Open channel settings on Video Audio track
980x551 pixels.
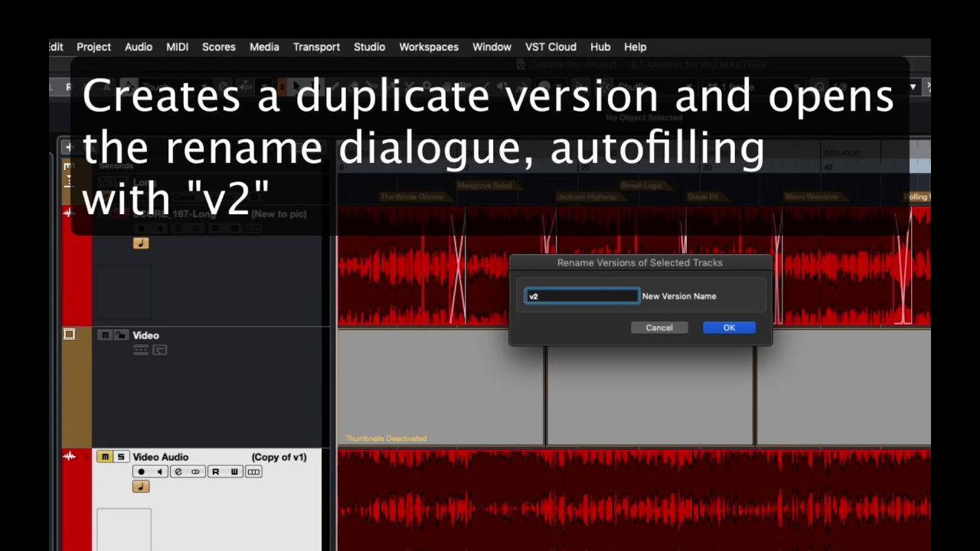pos(178,471)
